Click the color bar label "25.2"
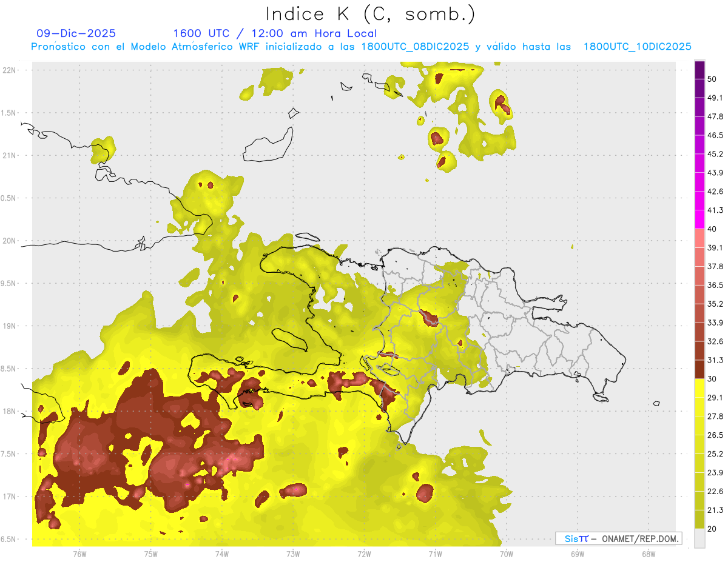This screenshot has height=562, width=728. coord(715,455)
